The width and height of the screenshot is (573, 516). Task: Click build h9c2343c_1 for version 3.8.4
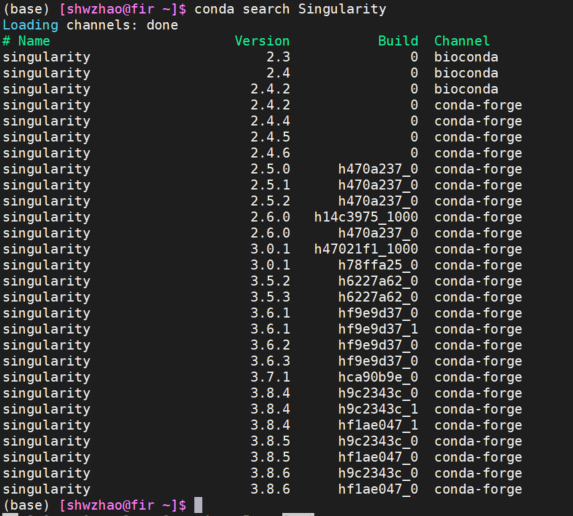click(378, 409)
